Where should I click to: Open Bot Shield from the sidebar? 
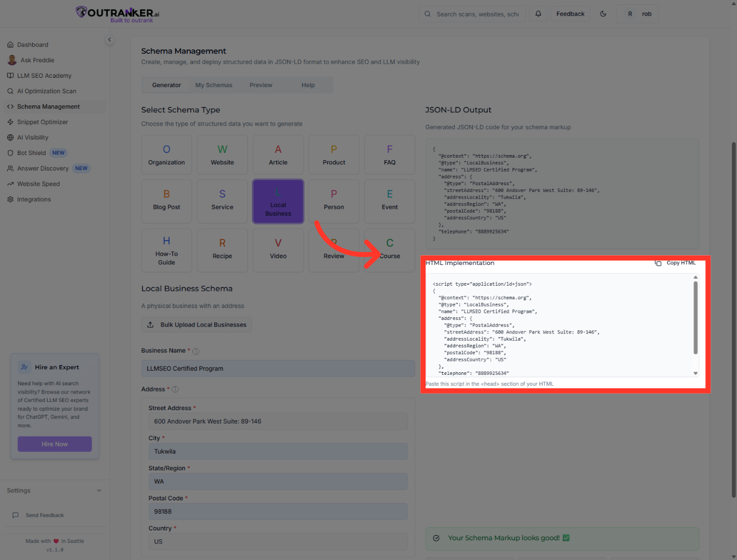tap(31, 152)
